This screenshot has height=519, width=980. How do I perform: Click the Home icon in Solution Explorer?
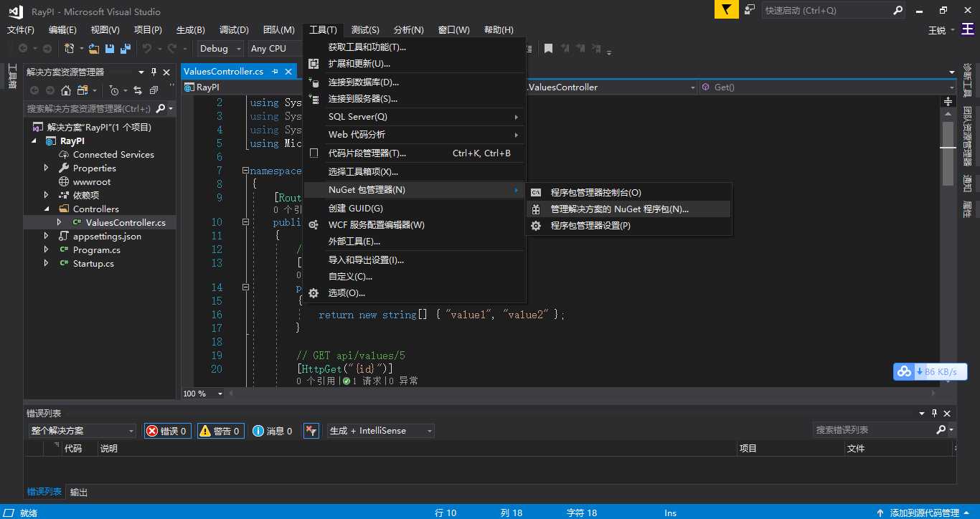[65, 90]
